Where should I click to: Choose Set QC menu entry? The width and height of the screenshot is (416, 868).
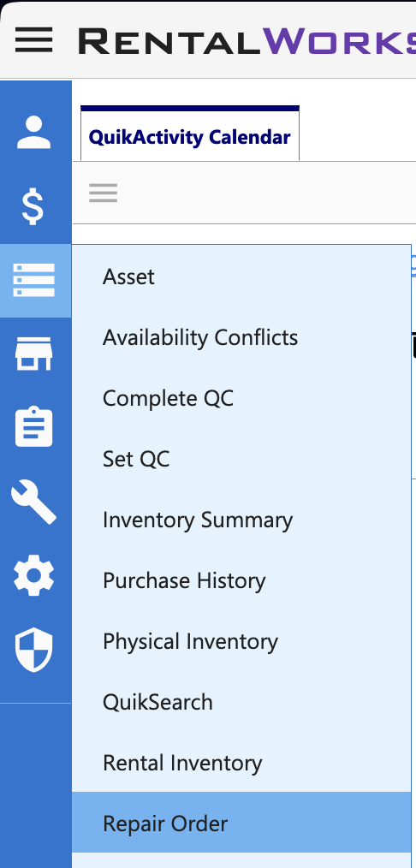click(x=241, y=459)
